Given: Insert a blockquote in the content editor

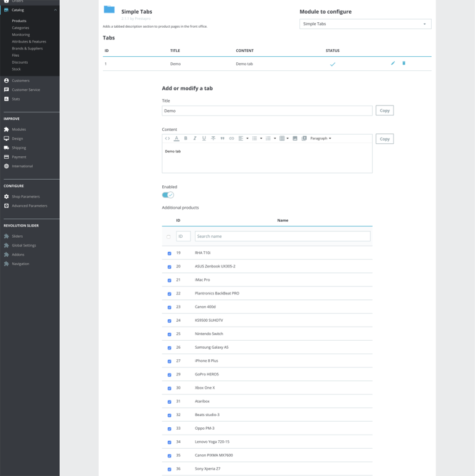Looking at the screenshot, I should pos(222,138).
